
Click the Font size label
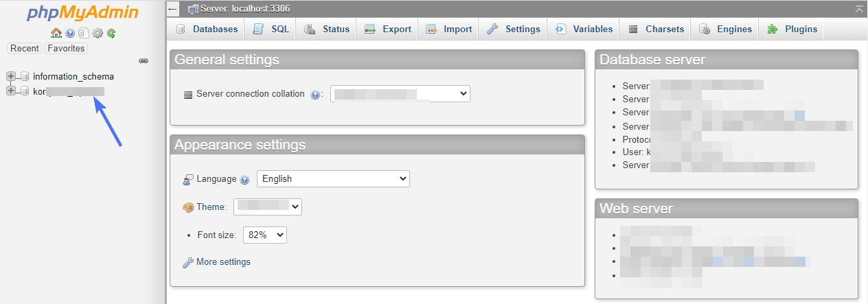tap(217, 235)
